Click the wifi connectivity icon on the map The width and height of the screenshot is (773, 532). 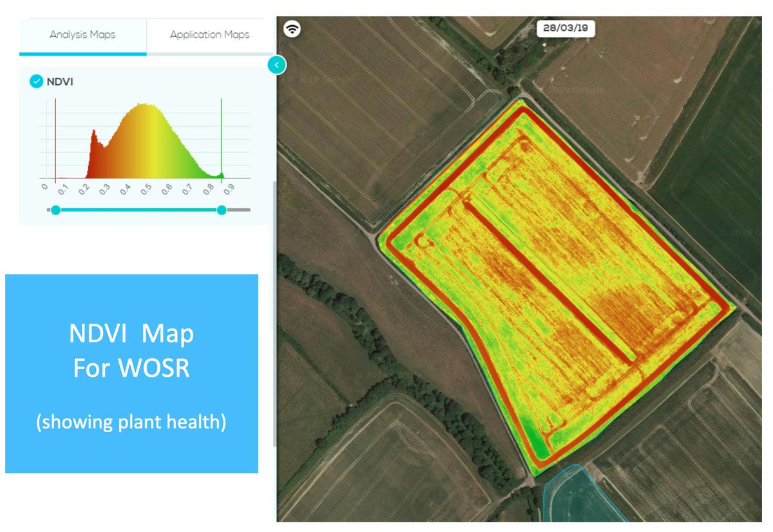(292, 29)
